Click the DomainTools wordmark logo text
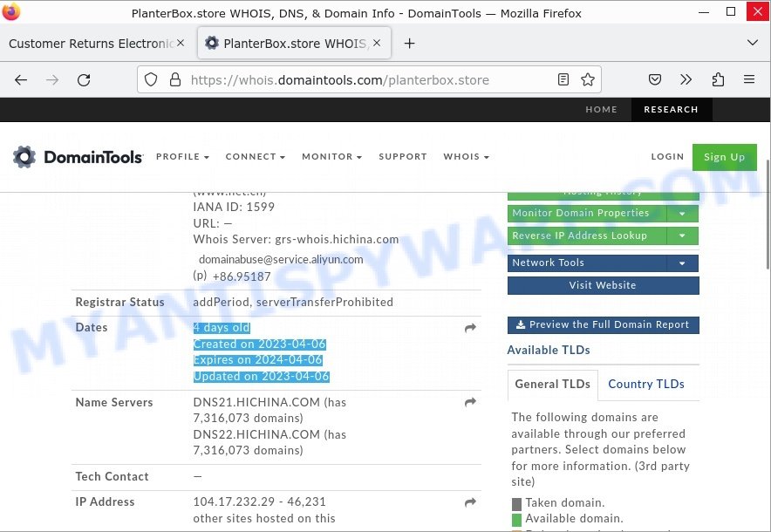The image size is (771, 532). coord(93,157)
